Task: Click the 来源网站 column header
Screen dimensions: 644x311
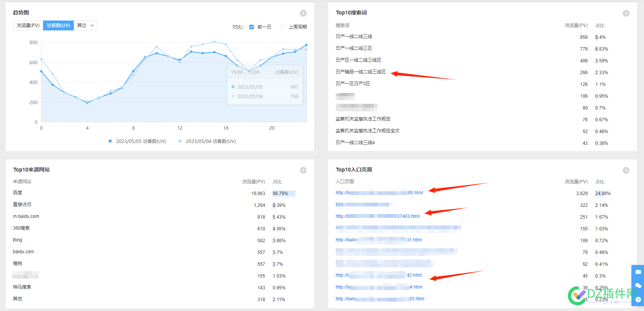Action: tap(22, 182)
